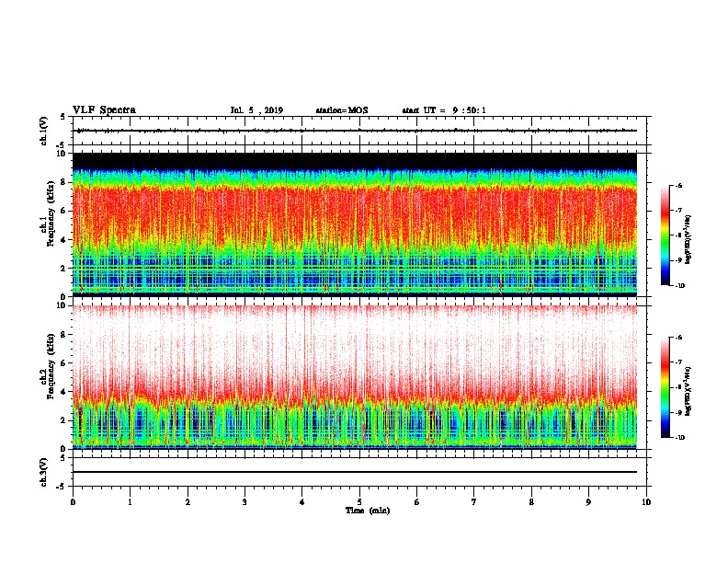Click the black band atop ch.1 spectrogram
This screenshot has height=563, width=728.
(355, 161)
